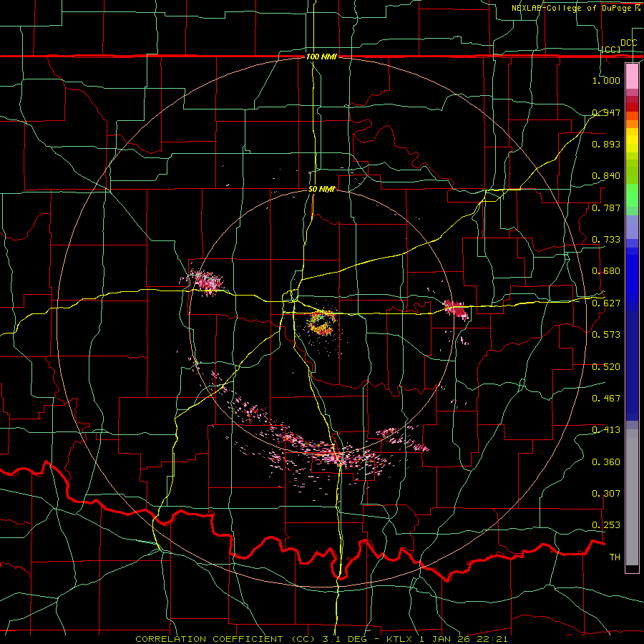Click the 0.520 legend value
Image resolution: width=644 pixels, height=644 pixels.
click(606, 367)
